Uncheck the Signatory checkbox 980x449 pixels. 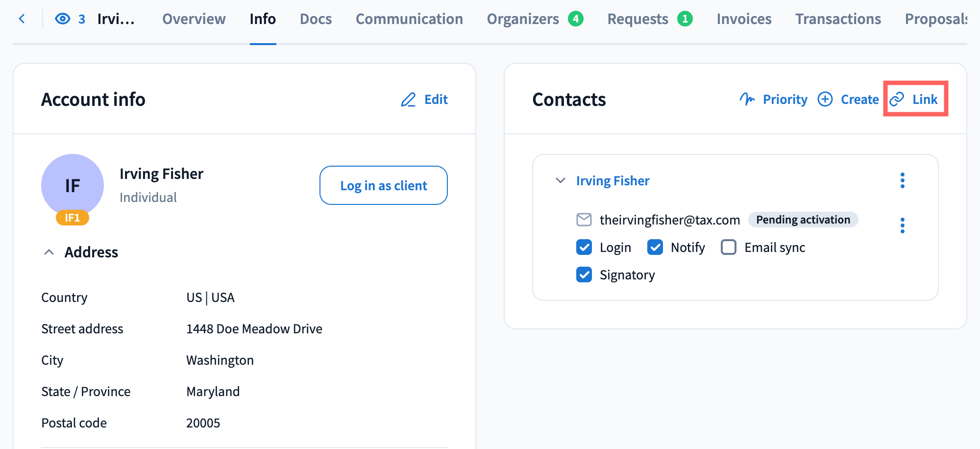584,275
